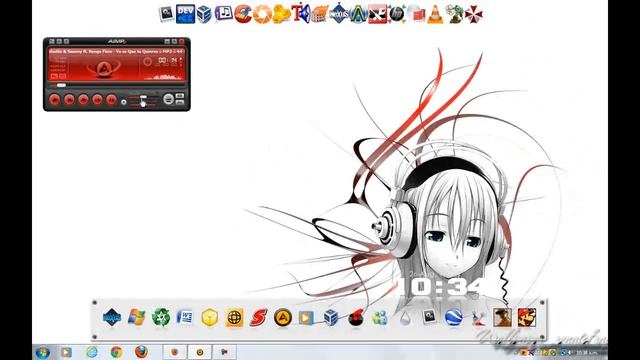Launch VLC media player cone icon

point(435,15)
